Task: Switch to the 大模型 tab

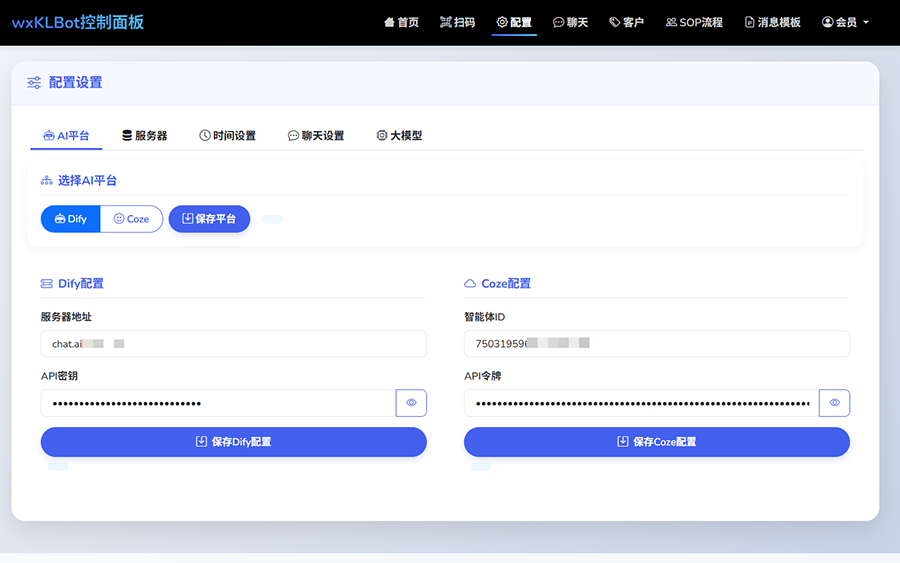Action: point(399,135)
